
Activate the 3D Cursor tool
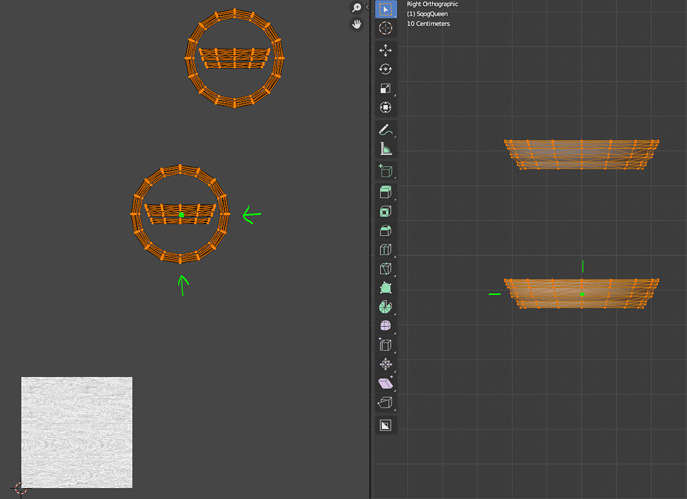[x=386, y=28]
